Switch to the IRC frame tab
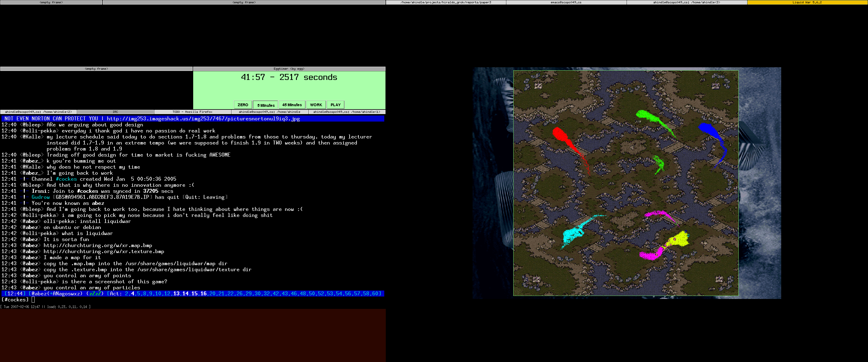 pos(115,112)
